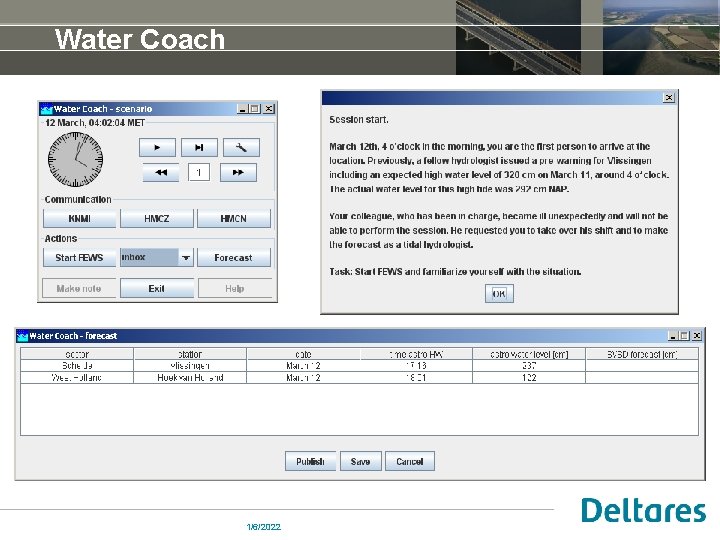Save the forecast

pos(360,461)
